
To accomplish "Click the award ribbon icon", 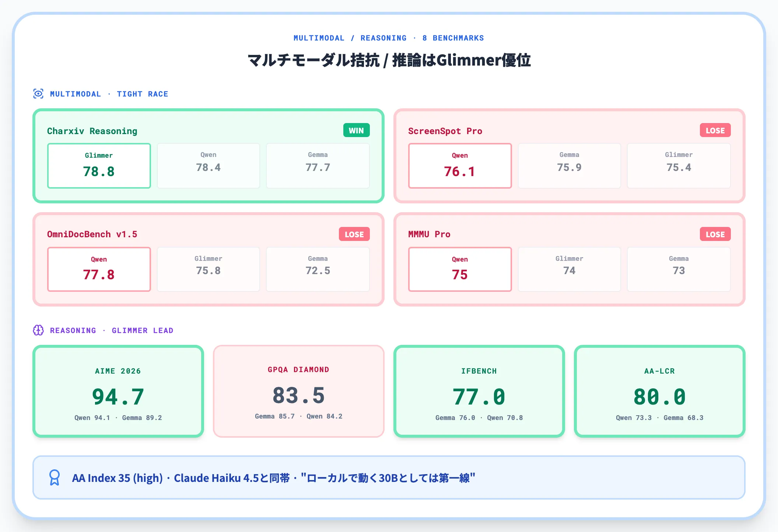I will tap(55, 477).
